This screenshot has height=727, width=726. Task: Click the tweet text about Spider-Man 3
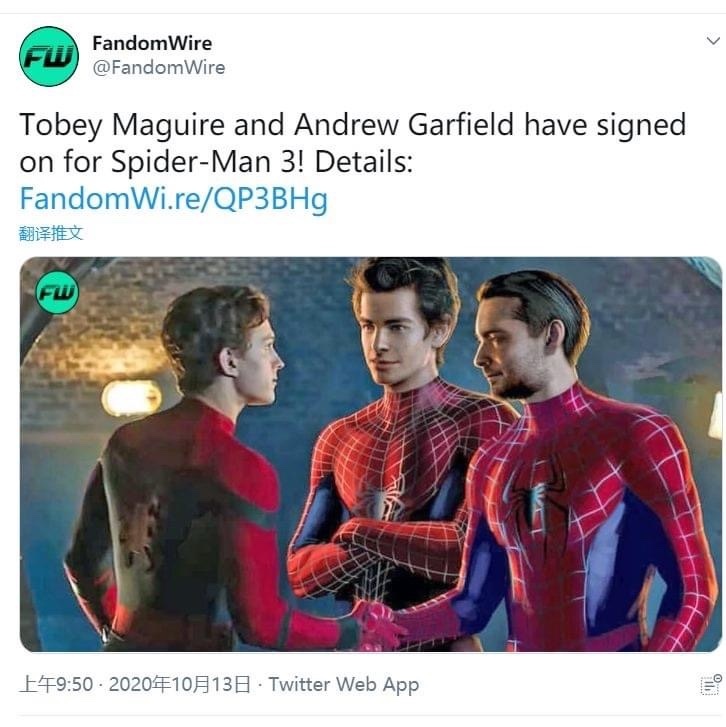[x=352, y=143]
